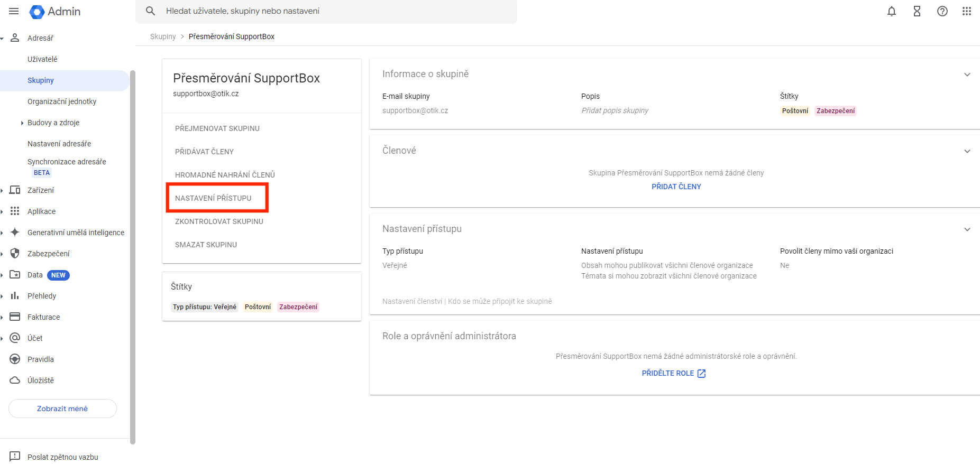The height and width of the screenshot is (464, 980).
Task: Click PŘIDAT ČLENY link in Členové
Action: coord(676,187)
